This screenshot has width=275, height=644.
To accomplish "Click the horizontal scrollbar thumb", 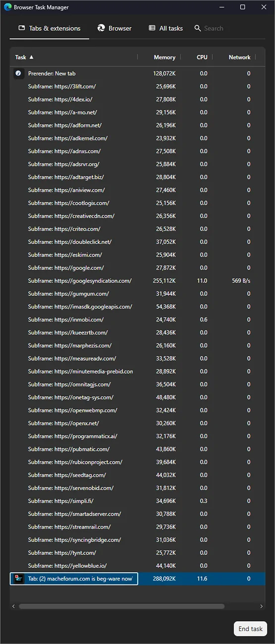I will [x=121, y=606].
